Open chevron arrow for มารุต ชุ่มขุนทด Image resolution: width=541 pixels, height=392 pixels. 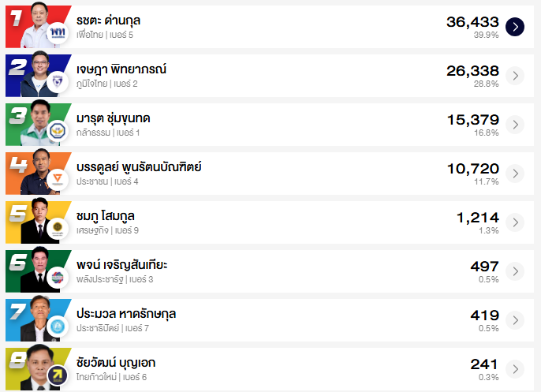(514, 125)
